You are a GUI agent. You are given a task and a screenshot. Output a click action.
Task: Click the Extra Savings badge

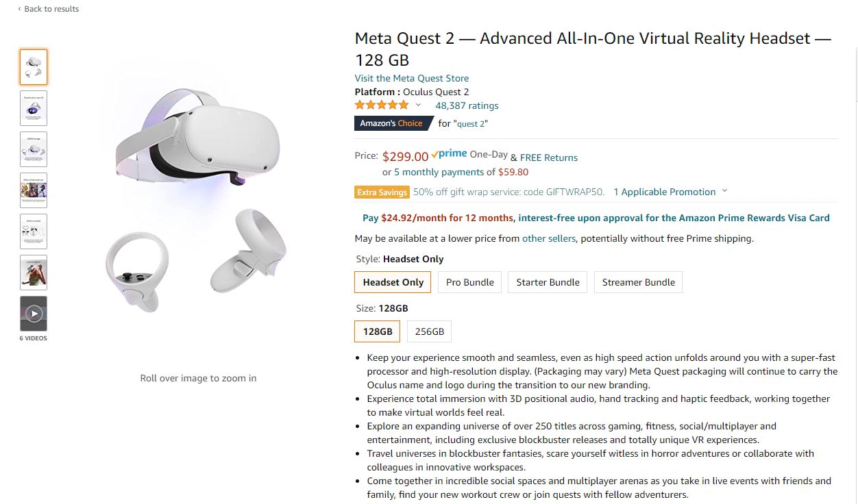(382, 192)
